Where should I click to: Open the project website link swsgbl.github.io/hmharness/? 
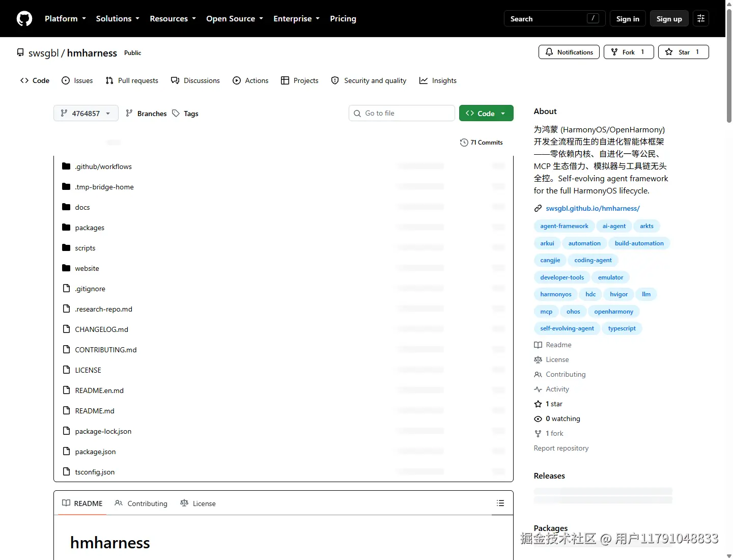(593, 208)
